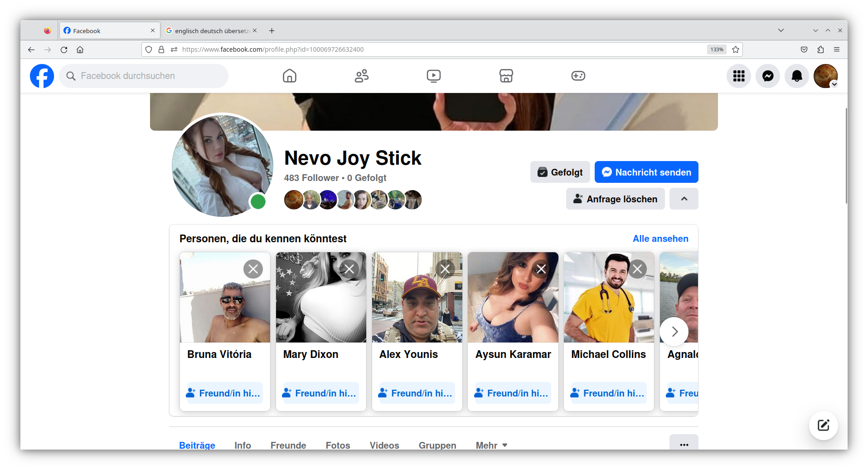Click Nachricht senden button

[646, 172]
